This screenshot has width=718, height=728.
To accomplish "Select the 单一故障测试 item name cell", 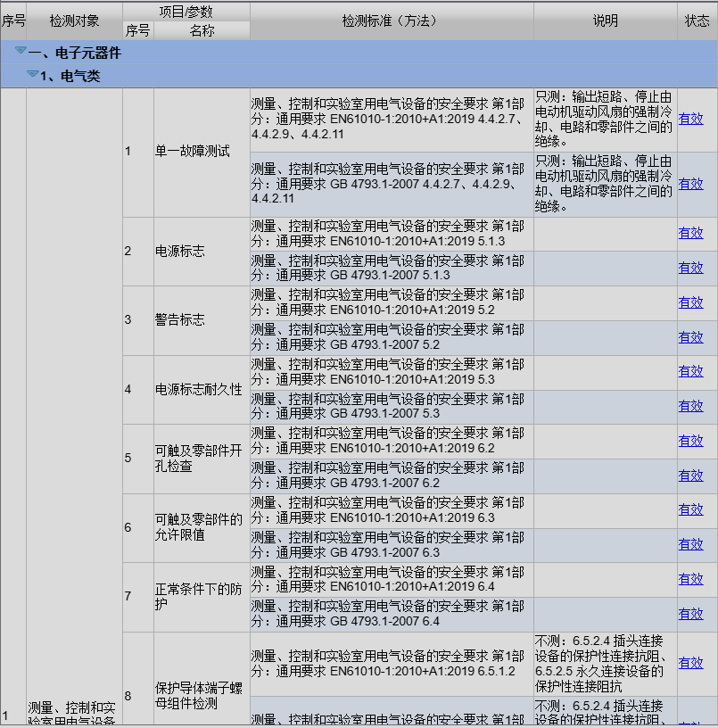I will [x=192, y=151].
